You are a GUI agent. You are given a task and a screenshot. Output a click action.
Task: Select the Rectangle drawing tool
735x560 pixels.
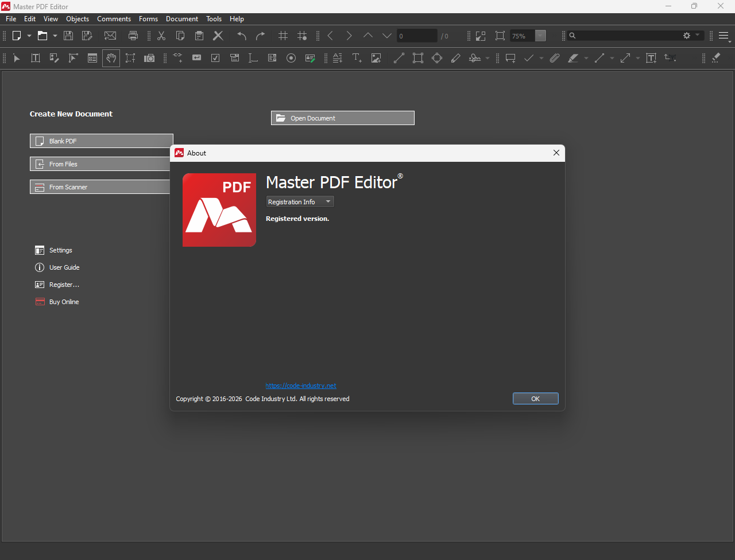pyautogui.click(x=418, y=58)
